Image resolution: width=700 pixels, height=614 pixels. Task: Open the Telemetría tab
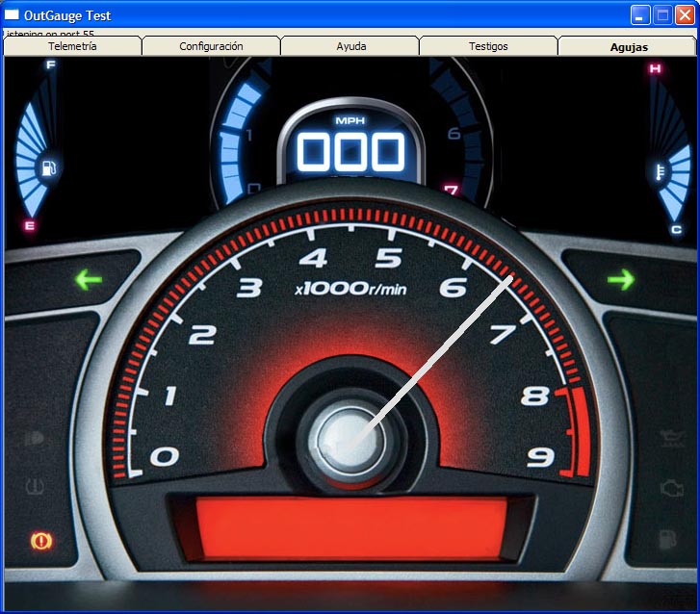[x=72, y=46]
